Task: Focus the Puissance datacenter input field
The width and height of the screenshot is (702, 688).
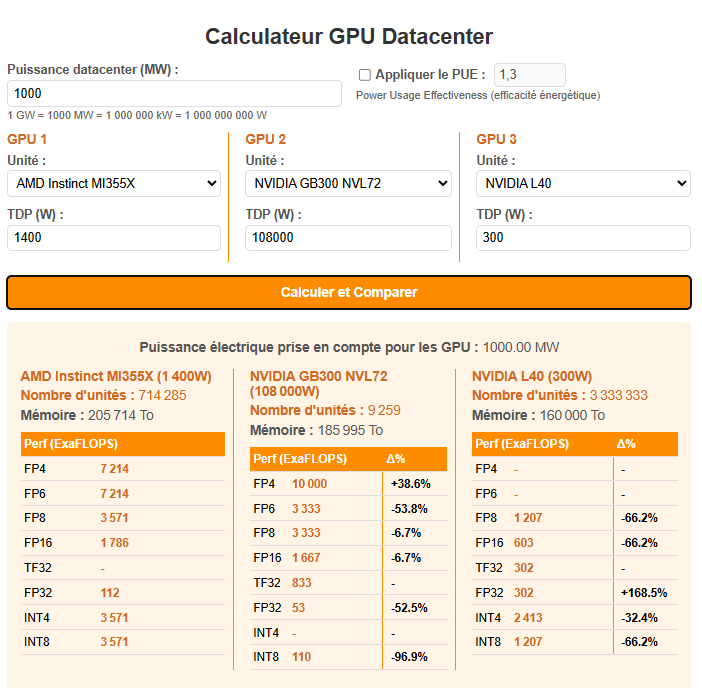Action: click(x=174, y=94)
